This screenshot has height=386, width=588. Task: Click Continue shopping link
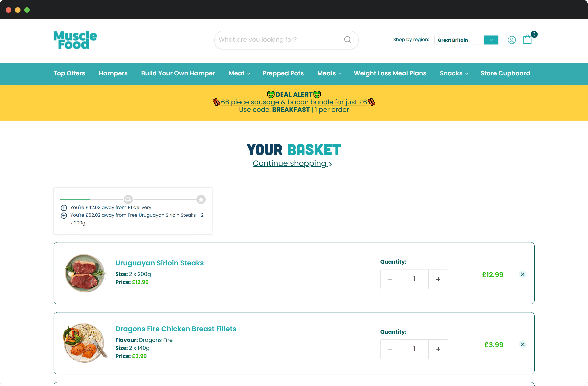(292, 163)
